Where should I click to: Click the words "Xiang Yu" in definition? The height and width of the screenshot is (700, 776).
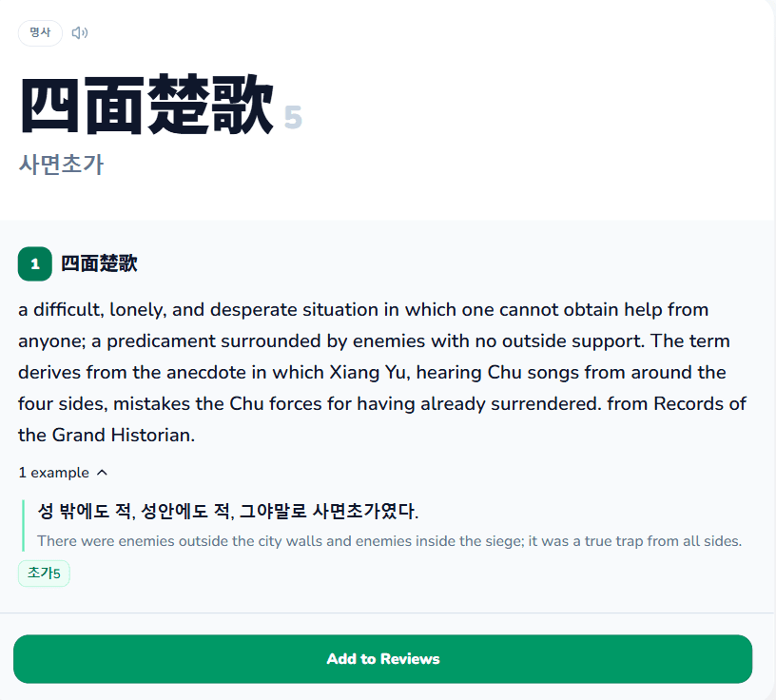pyautogui.click(x=368, y=372)
